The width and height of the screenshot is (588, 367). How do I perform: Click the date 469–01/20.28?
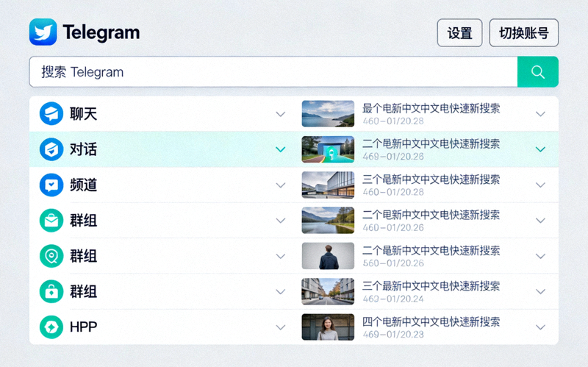pyautogui.click(x=393, y=157)
